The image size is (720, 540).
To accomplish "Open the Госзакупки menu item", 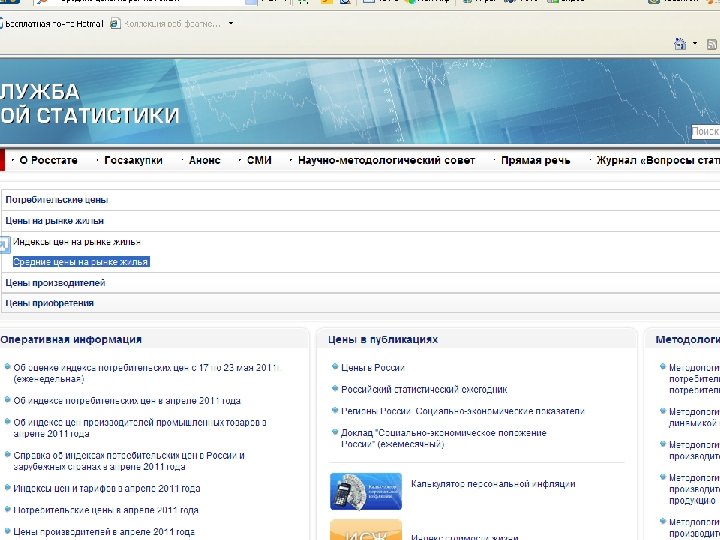I will [134, 160].
